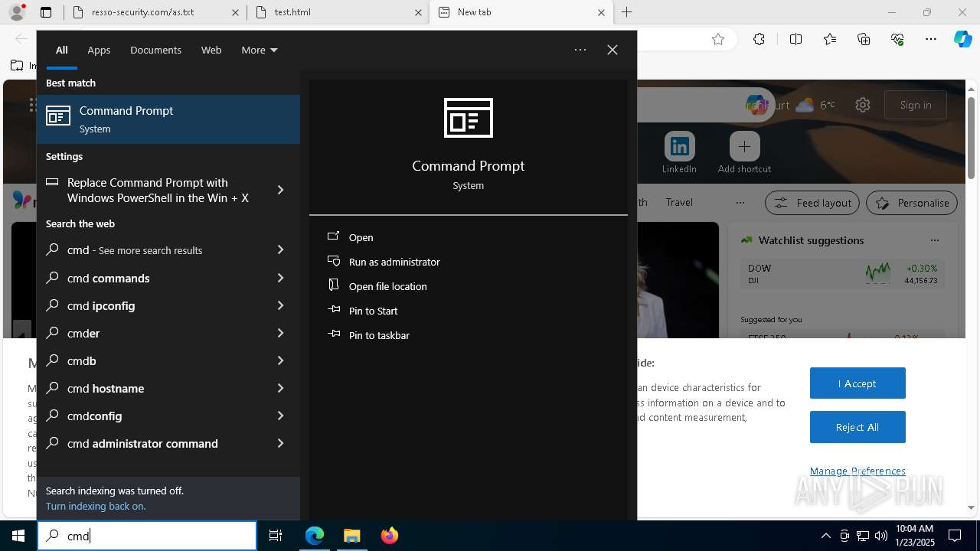
Task: Open new tab page settings gear
Action: [x=863, y=105]
